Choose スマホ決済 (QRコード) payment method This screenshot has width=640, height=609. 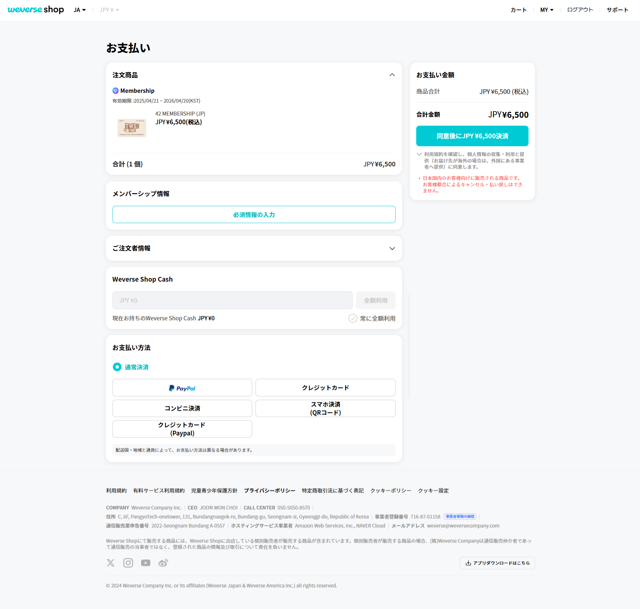[325, 408]
